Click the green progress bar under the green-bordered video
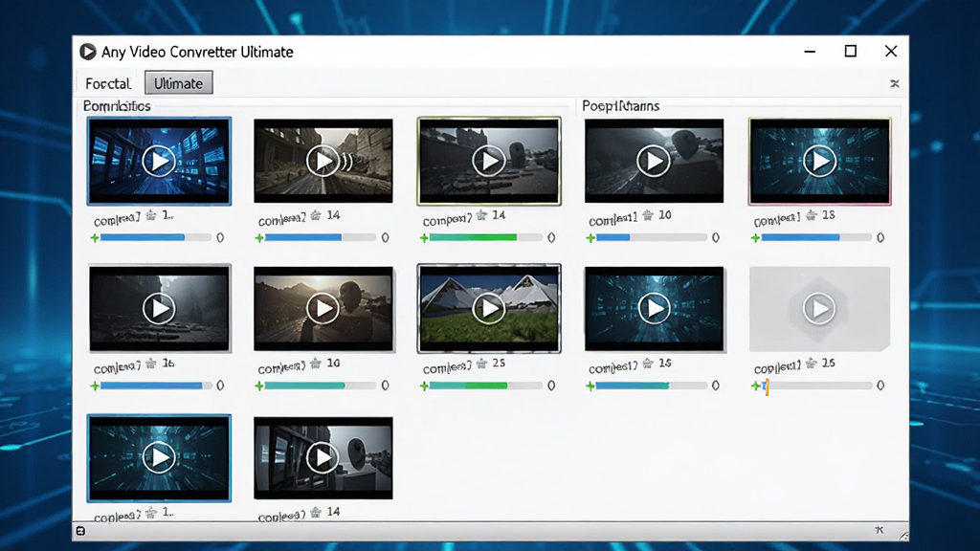 [485, 238]
